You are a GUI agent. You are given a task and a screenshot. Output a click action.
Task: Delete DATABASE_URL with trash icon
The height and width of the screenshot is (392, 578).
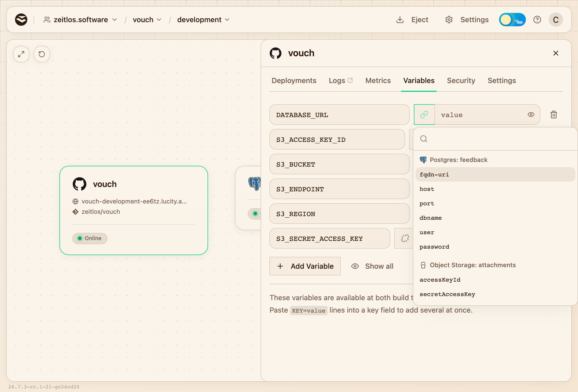click(554, 115)
